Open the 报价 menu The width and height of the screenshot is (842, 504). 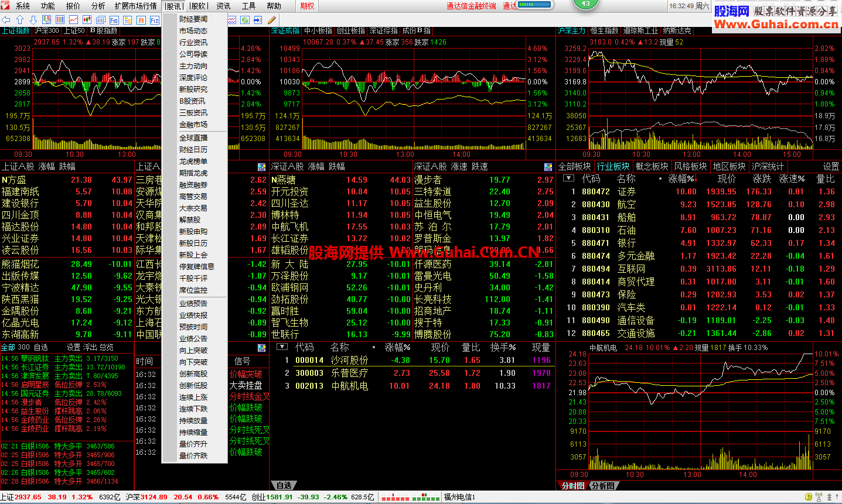tap(73, 6)
